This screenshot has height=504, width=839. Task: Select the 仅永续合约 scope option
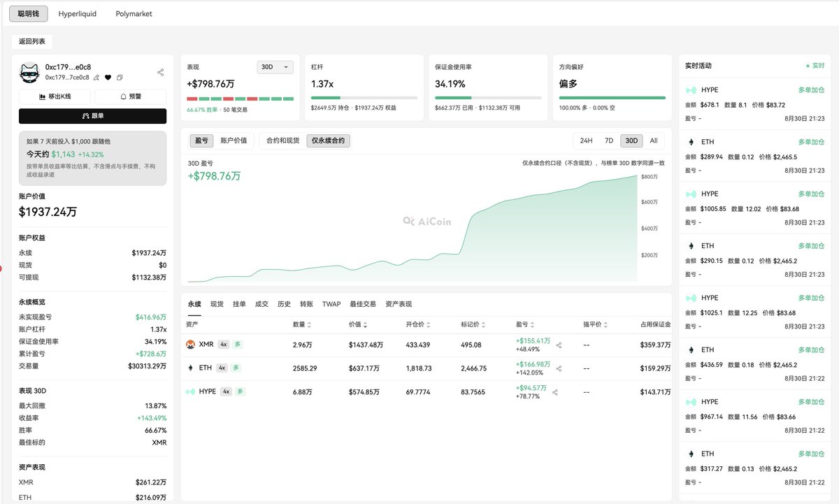[x=329, y=141]
